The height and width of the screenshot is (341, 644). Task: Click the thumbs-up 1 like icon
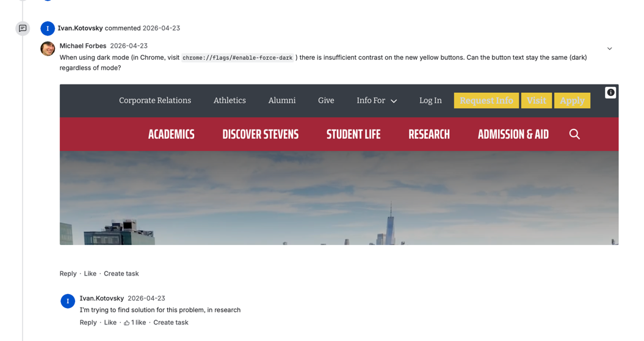127,323
